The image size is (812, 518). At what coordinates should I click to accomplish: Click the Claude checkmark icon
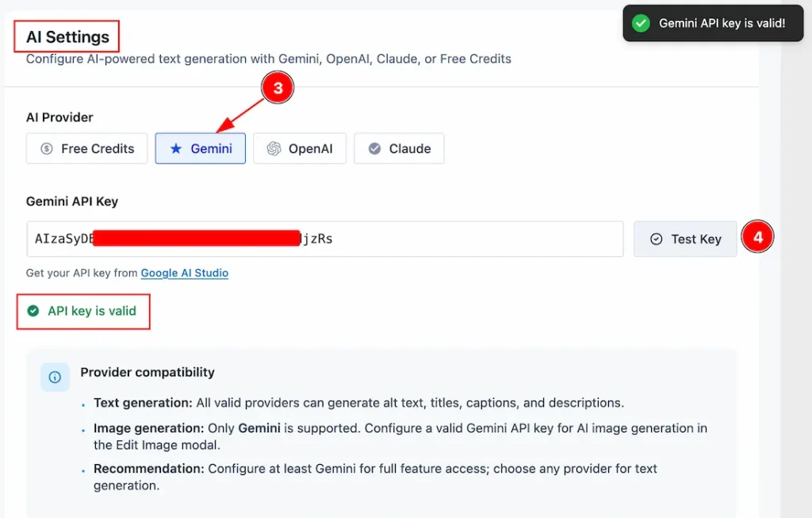pyautogui.click(x=374, y=148)
